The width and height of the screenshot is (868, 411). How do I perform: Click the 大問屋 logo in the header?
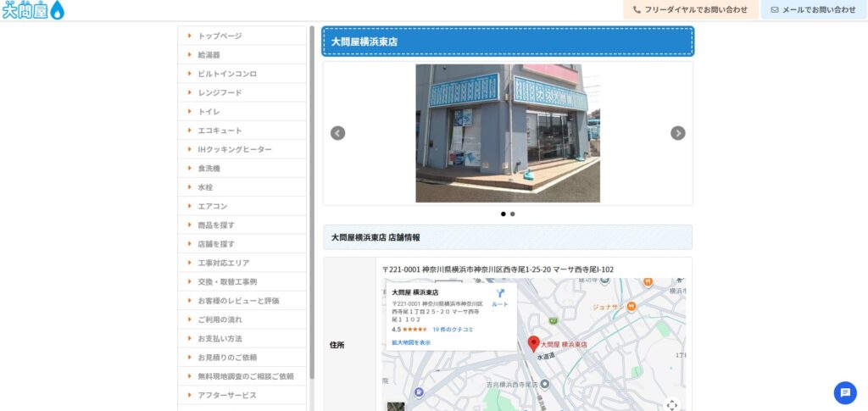tap(33, 10)
